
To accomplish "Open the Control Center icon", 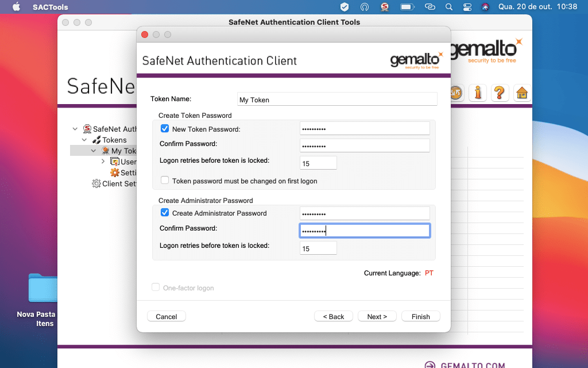I will (467, 7).
